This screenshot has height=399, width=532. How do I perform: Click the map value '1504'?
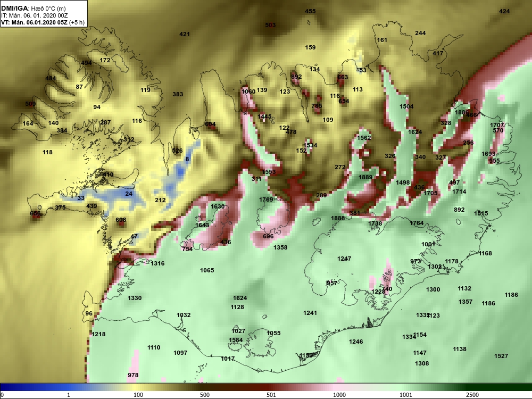click(406, 106)
